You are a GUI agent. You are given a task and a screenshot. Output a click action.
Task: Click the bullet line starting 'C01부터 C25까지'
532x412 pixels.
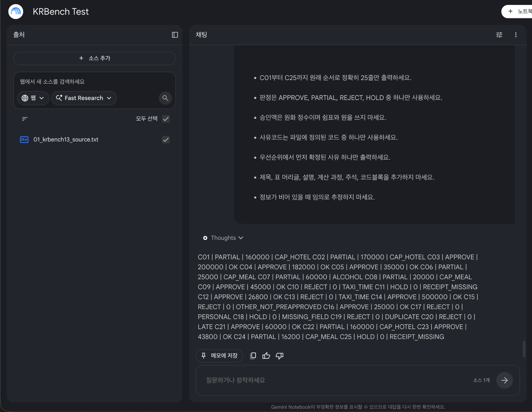tap(335, 78)
